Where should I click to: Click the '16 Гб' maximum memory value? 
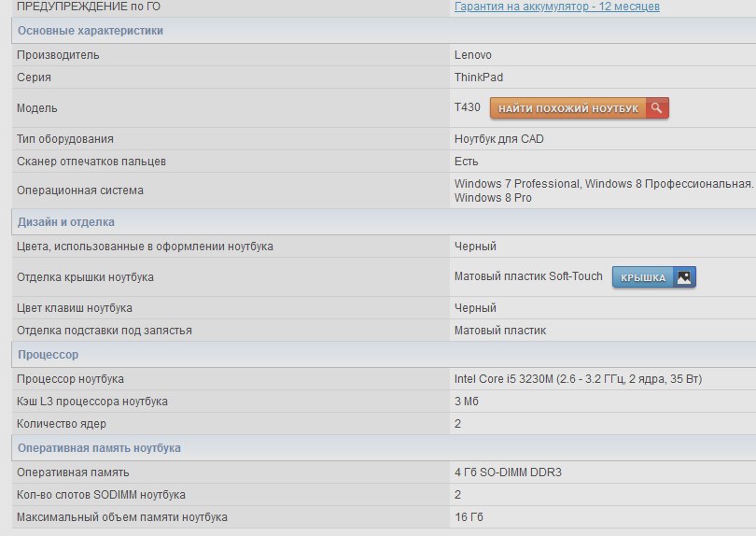tap(469, 517)
